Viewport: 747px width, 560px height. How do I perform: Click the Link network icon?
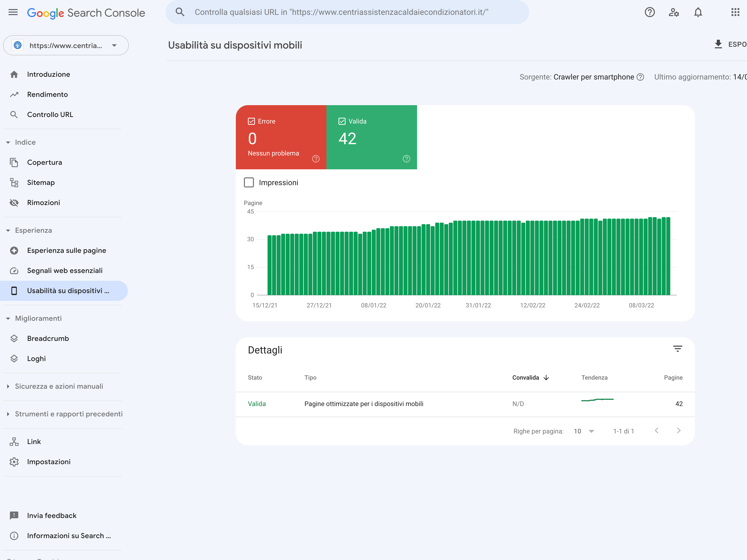click(x=14, y=442)
